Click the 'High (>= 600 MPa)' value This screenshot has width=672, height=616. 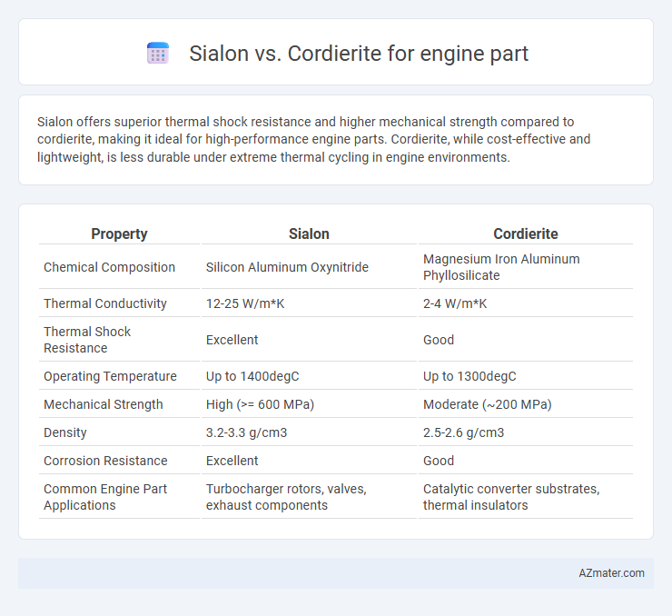tap(260, 404)
